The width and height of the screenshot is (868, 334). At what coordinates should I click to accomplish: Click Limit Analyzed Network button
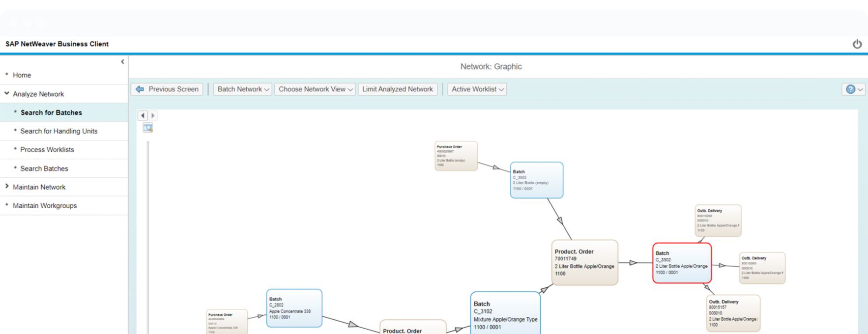397,89
